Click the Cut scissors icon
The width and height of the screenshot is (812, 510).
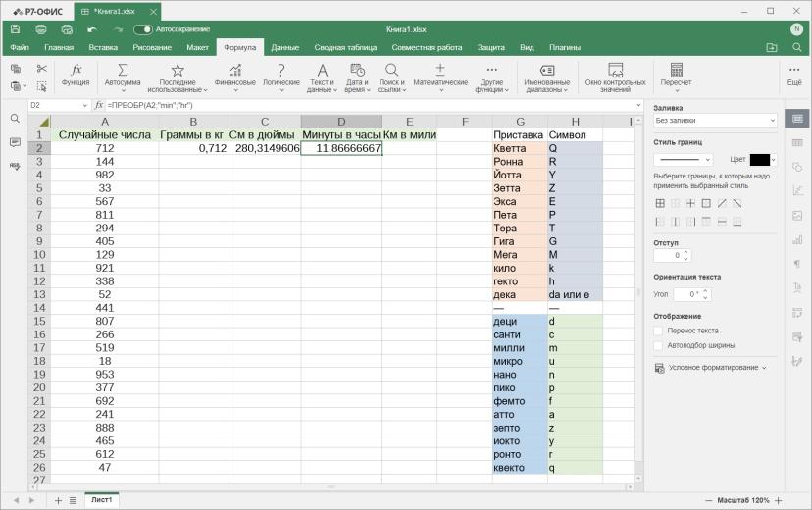coord(42,69)
